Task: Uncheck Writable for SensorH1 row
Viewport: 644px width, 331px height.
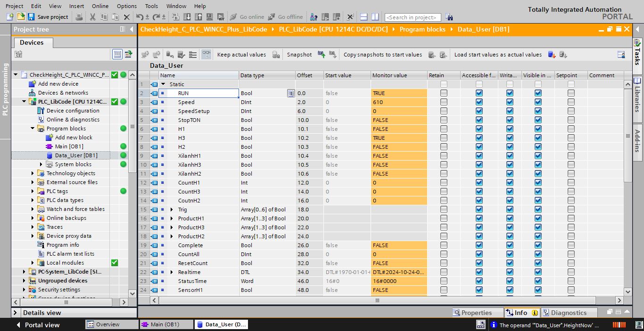Action: (510, 290)
